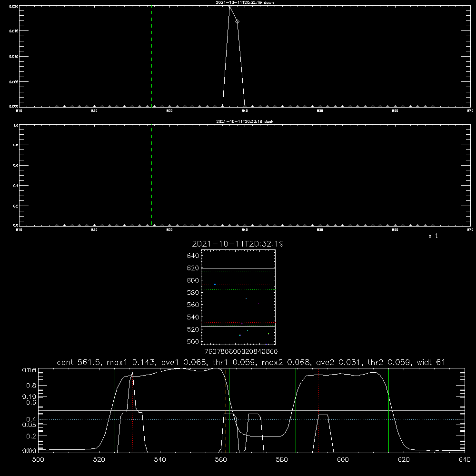
Task: Click the '760780800820840860' x-axis label string
Action: coord(241,352)
